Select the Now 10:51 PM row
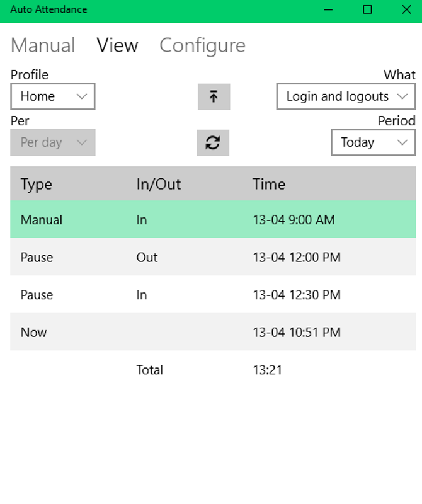Viewport: 422px width, 504px height. point(213,332)
